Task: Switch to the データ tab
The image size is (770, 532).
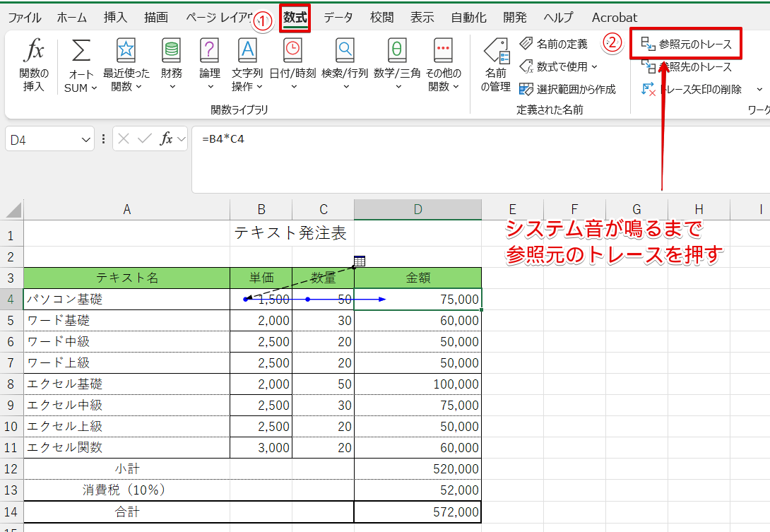Action: (x=338, y=18)
